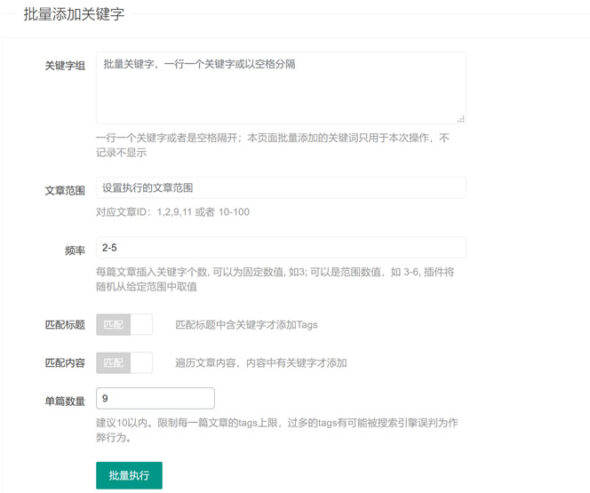Image resolution: width=590 pixels, height=493 pixels.
Task: Click the 建议10以内 tags limit hint
Action: coord(277,430)
